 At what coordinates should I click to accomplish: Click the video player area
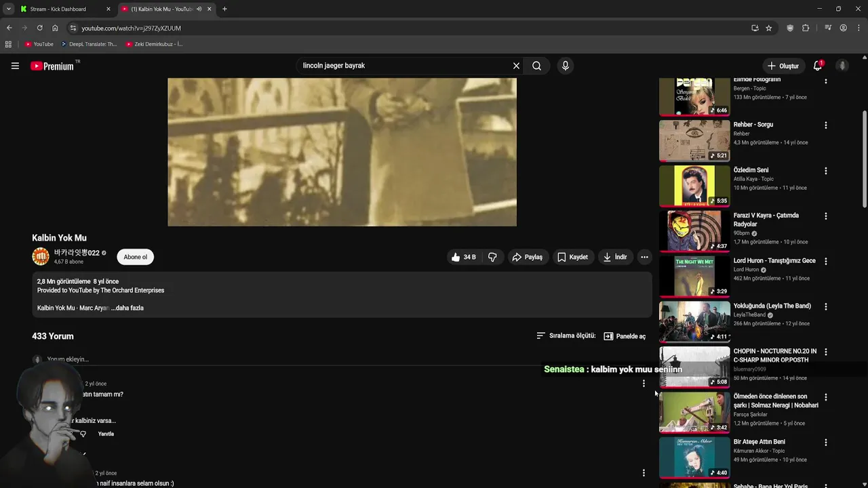(342, 152)
